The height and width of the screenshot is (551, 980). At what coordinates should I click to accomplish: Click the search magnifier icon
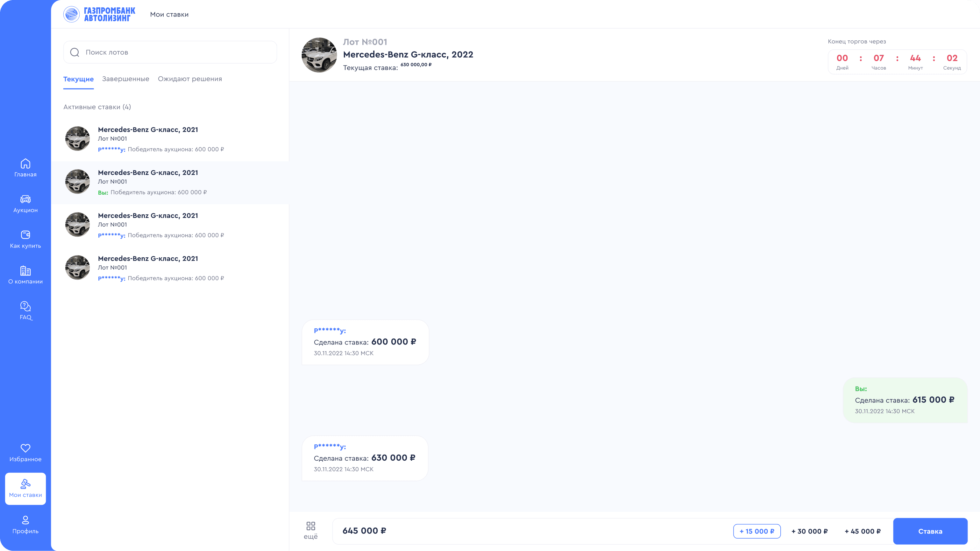75,52
